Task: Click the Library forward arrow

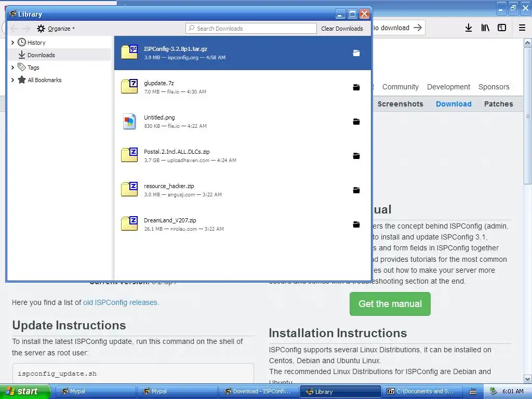Action: point(26,29)
